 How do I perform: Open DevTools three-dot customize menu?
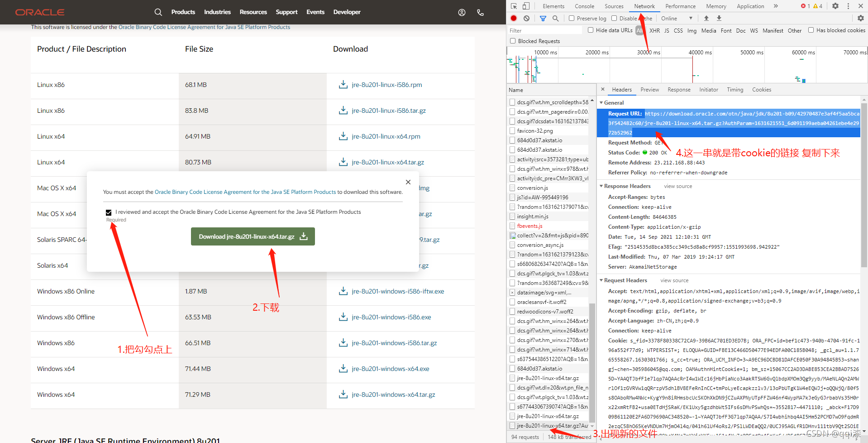click(x=848, y=6)
